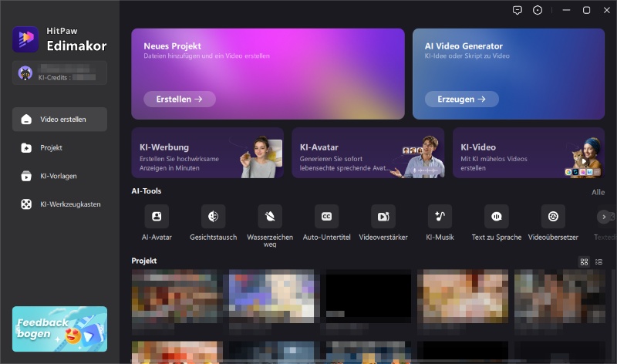Click the HitPaw Edimakor logo icon
This screenshot has height=364, width=617.
pos(25,39)
